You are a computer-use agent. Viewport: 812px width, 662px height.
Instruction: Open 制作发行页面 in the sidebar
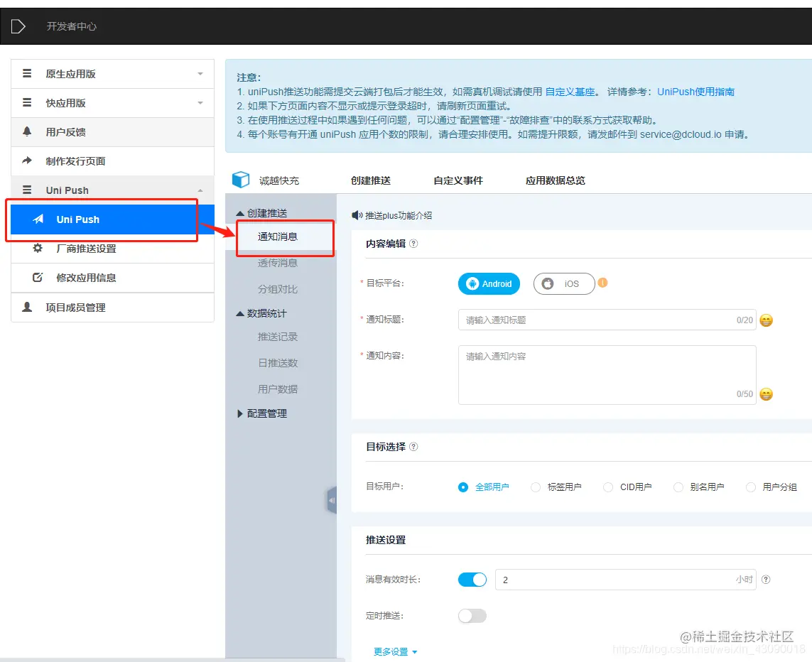pos(112,161)
